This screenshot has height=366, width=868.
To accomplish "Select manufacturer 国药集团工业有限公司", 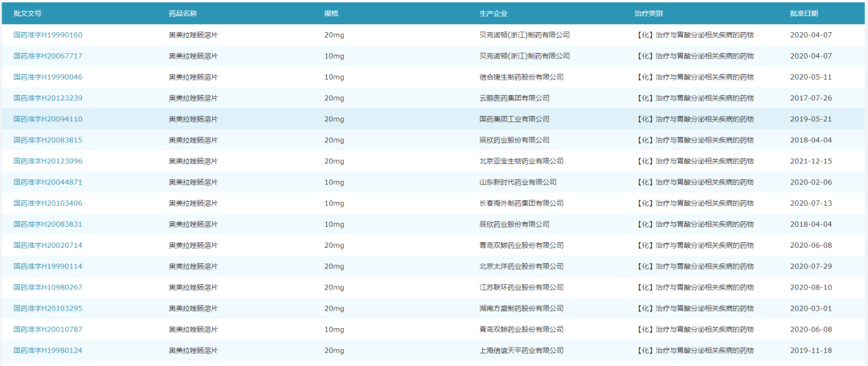I will click(x=514, y=119).
